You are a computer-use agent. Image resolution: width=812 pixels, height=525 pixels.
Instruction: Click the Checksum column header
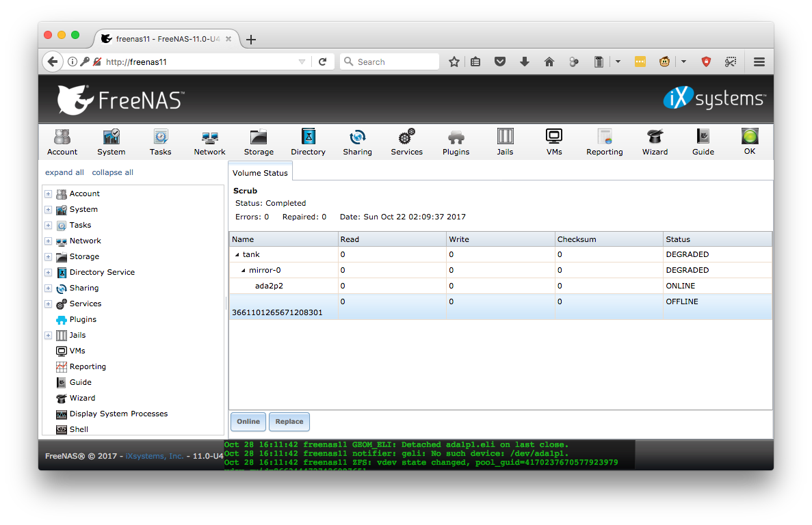(x=609, y=239)
